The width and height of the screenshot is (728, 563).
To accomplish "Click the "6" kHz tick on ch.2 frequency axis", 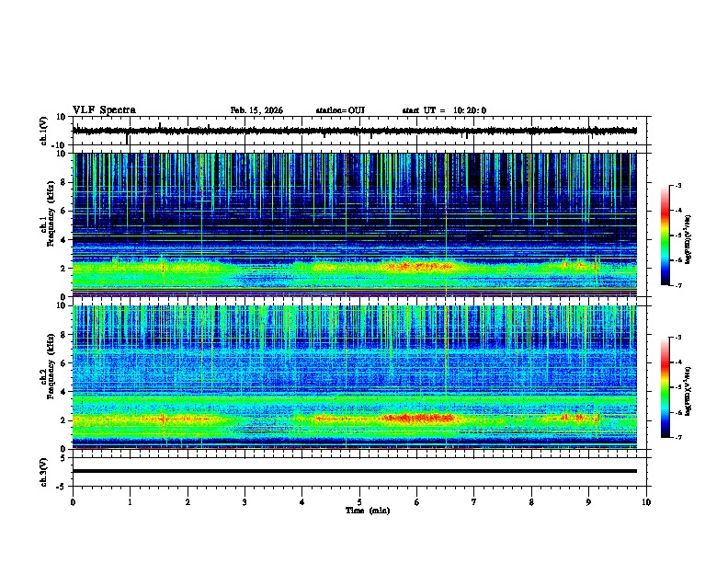I will tap(63, 363).
